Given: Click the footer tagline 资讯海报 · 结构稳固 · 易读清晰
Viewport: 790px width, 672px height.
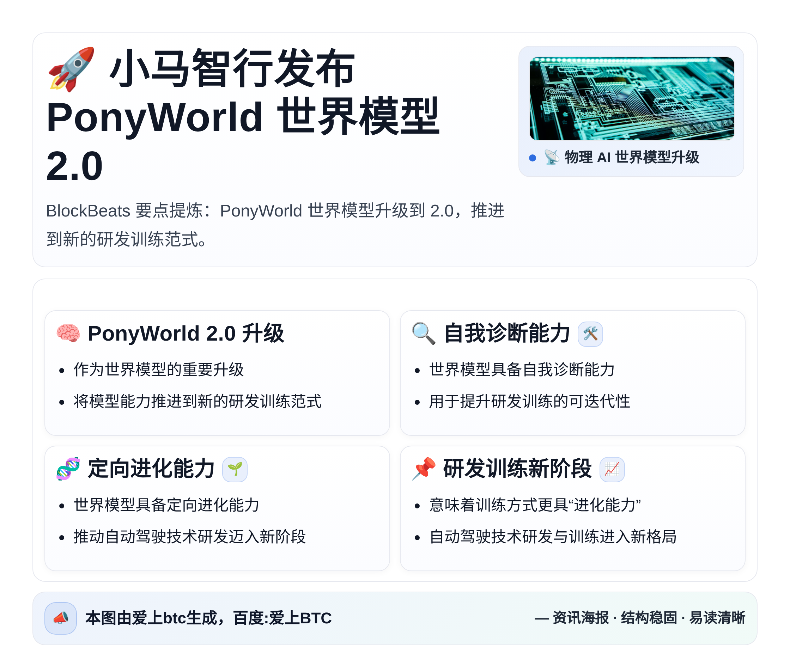Looking at the screenshot, I should point(649,618).
